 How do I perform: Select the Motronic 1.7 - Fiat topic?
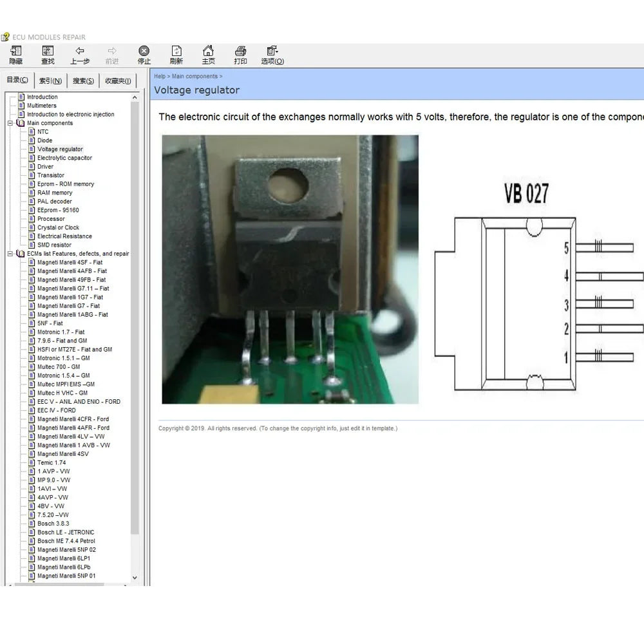tap(62, 332)
